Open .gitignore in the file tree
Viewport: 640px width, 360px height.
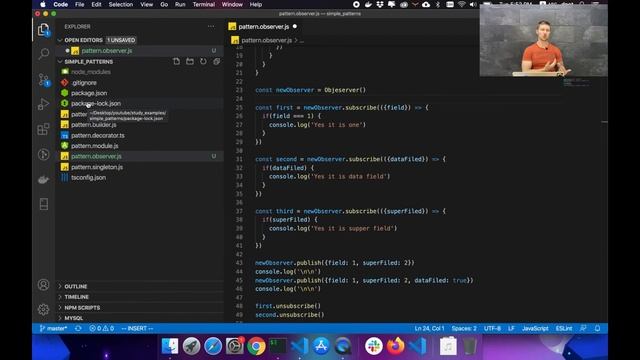84,82
